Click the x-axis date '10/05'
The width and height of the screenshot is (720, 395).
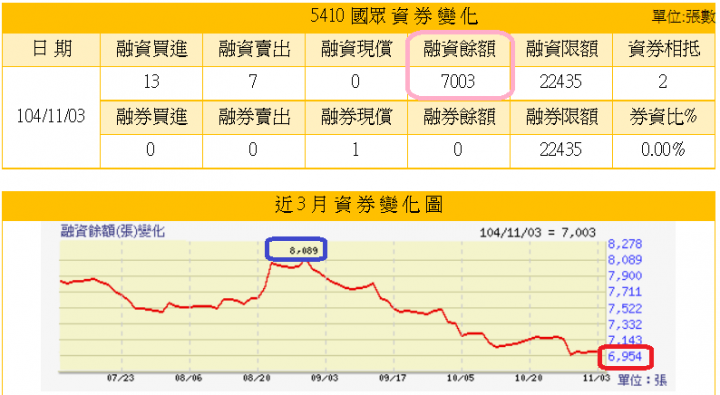(x=460, y=378)
